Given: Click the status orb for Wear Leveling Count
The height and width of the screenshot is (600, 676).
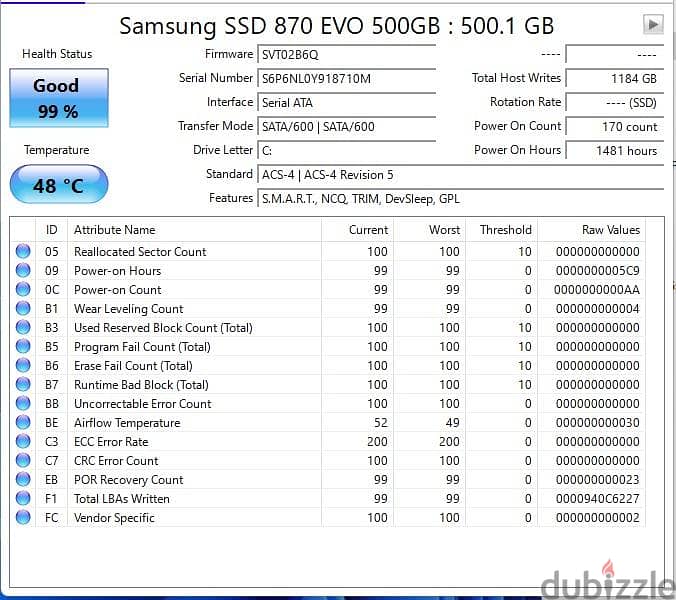Looking at the screenshot, I should coord(23,308).
